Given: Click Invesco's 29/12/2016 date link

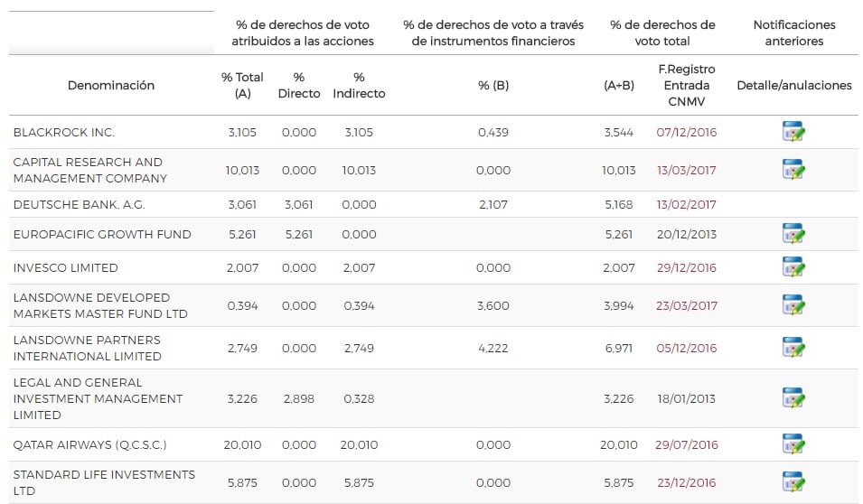Looking at the screenshot, I should click(687, 268).
